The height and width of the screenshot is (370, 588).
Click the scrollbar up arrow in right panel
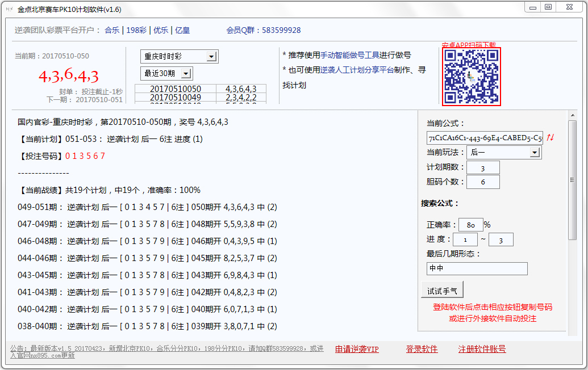coord(572,115)
